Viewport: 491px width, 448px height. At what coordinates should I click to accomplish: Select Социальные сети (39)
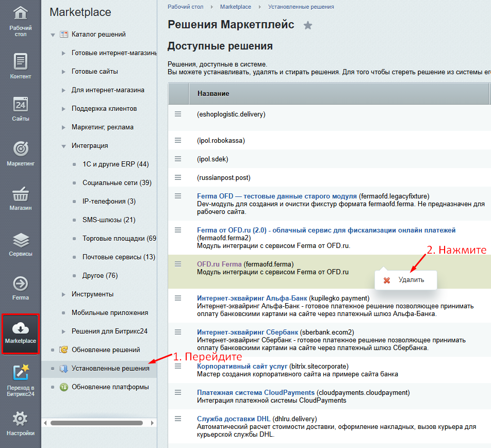coord(117,182)
